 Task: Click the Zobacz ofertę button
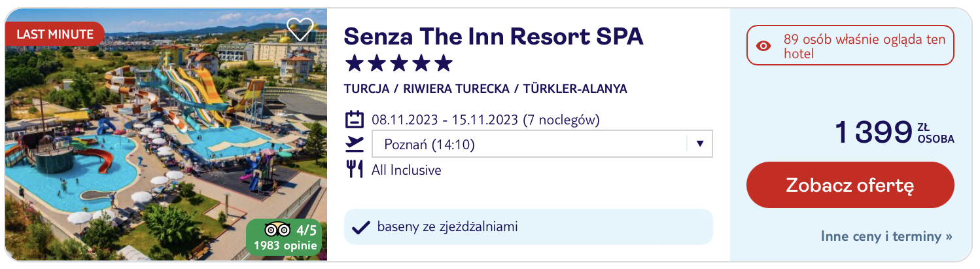pyautogui.click(x=850, y=185)
